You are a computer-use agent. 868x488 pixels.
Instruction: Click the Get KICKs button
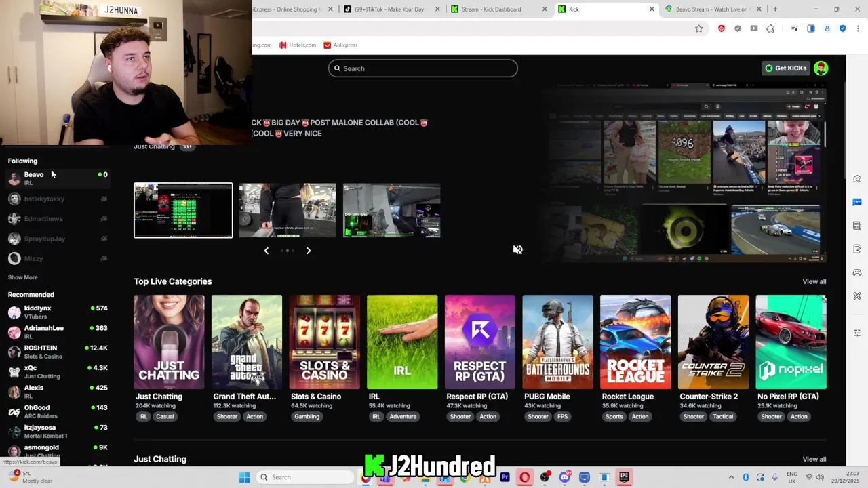785,68
